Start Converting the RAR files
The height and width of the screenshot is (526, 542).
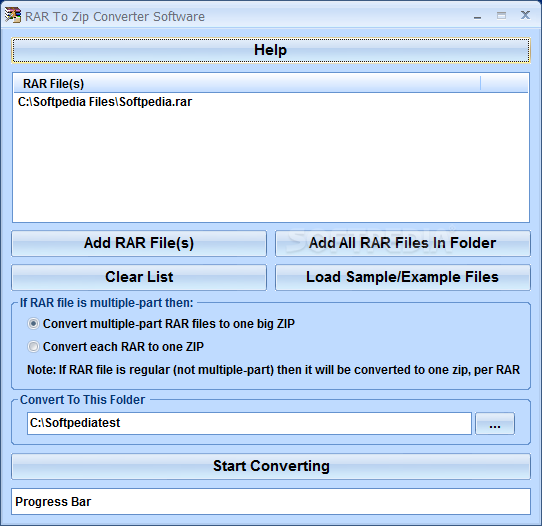point(271,466)
